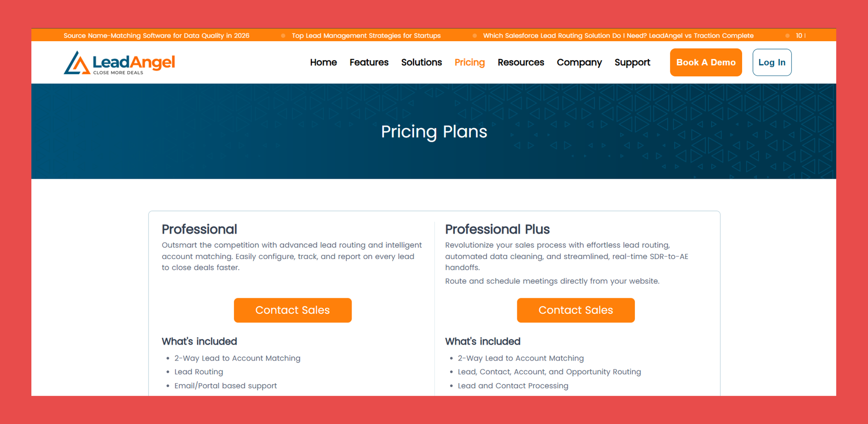Click Contact Sales under the Professional plan

point(293,310)
